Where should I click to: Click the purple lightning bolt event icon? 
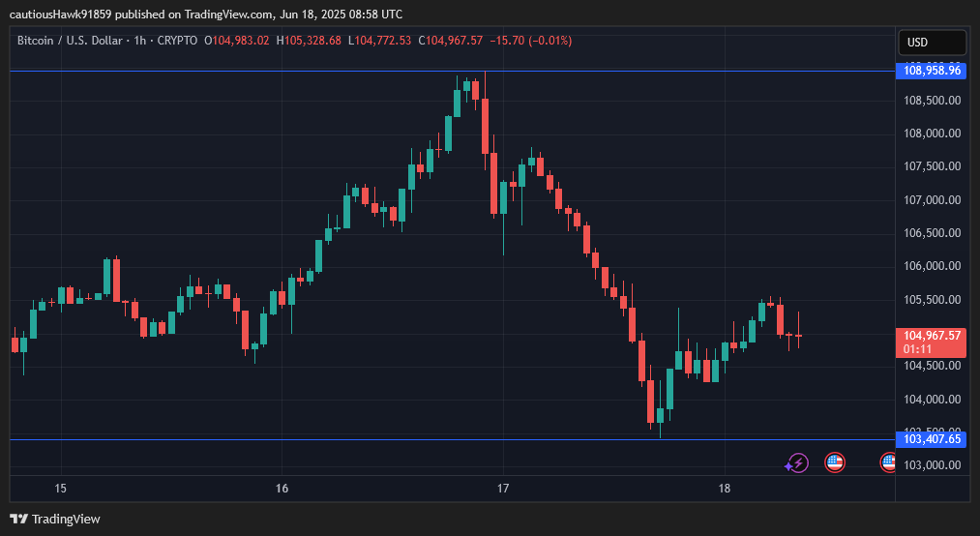tap(796, 462)
